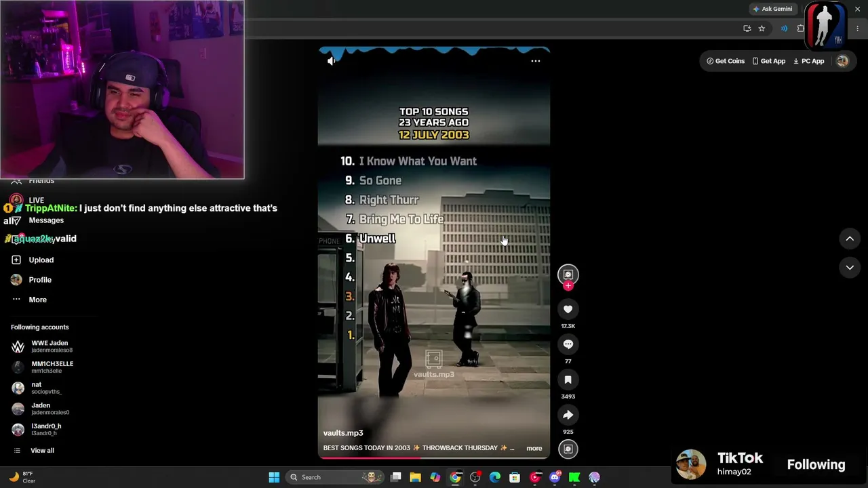The width and height of the screenshot is (868, 488).
Task: Open Upload in the sidebar
Action: [x=33, y=260]
